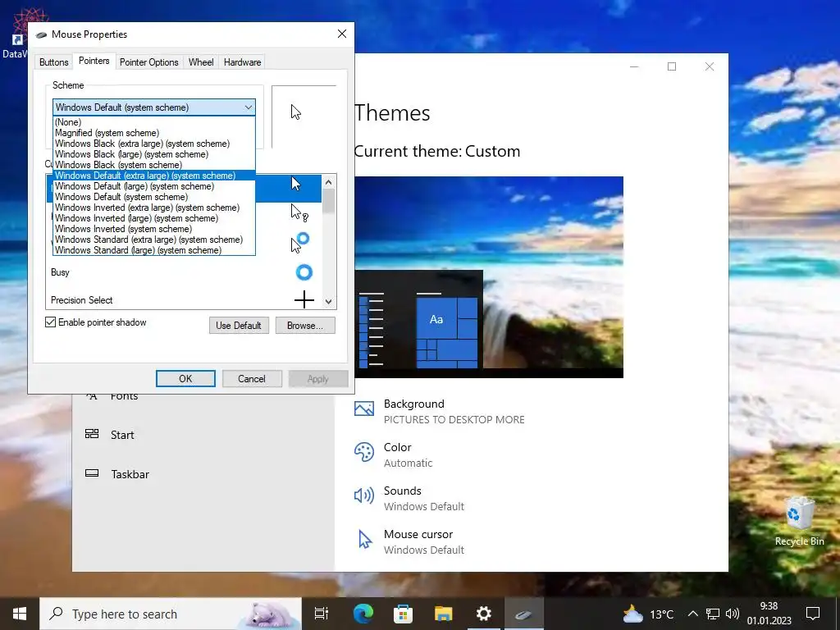
Task: Open network status in system tray
Action: (713, 614)
